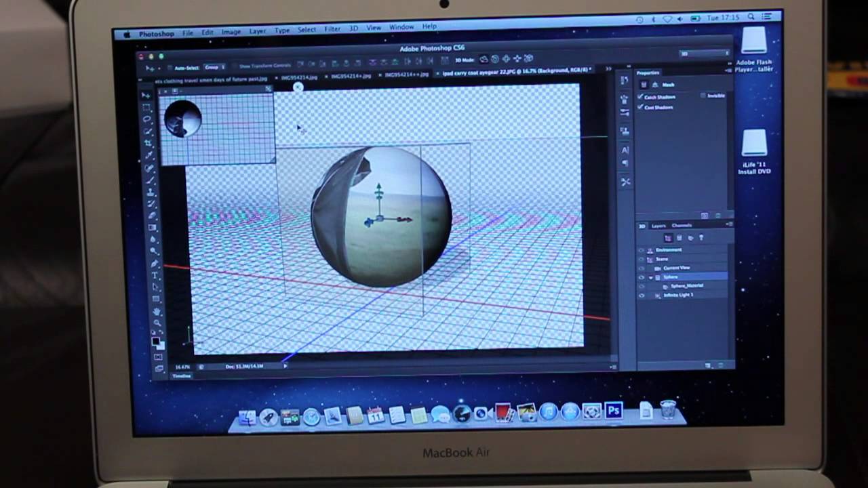Enable Show Transform Controls checkbox

click(233, 66)
